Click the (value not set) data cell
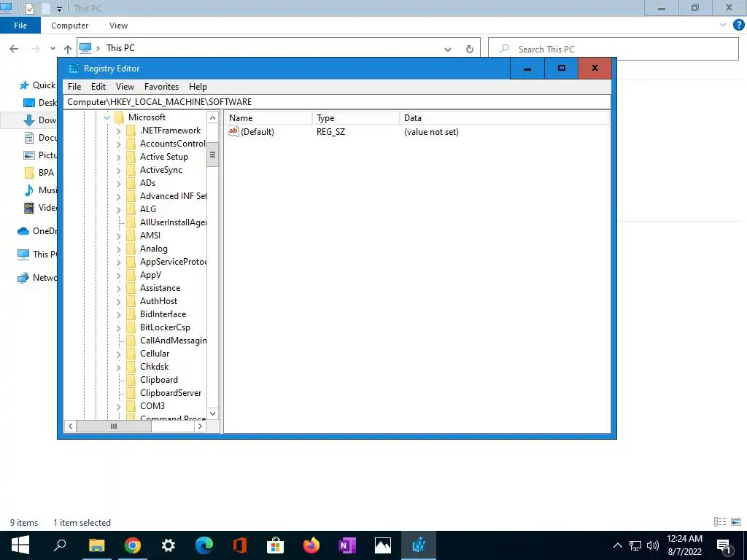This screenshot has height=560, width=747. pos(431,132)
